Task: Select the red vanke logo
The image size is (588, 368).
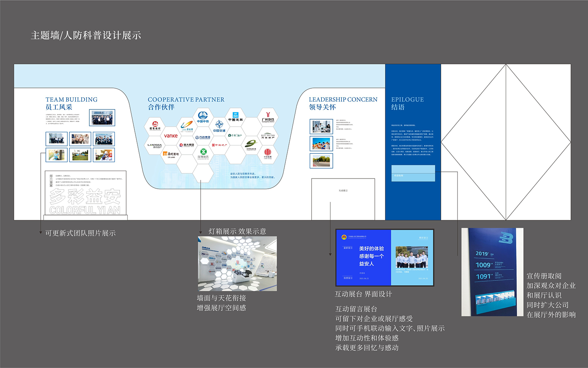Action: [171, 136]
